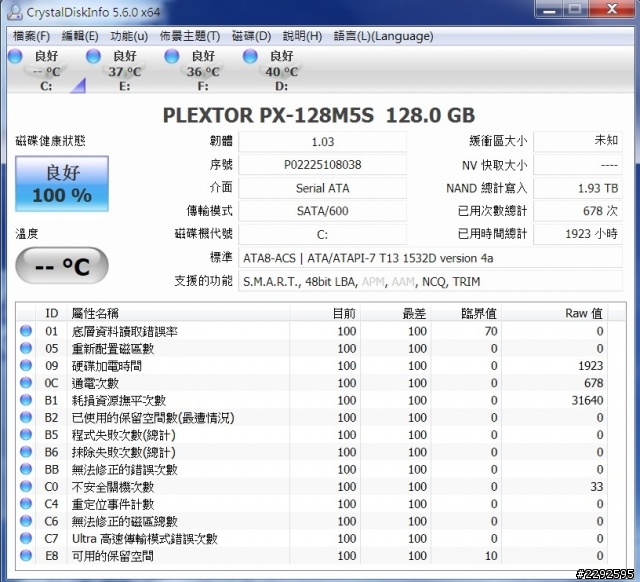Click the power-on hours 1923 小時

(x=578, y=234)
